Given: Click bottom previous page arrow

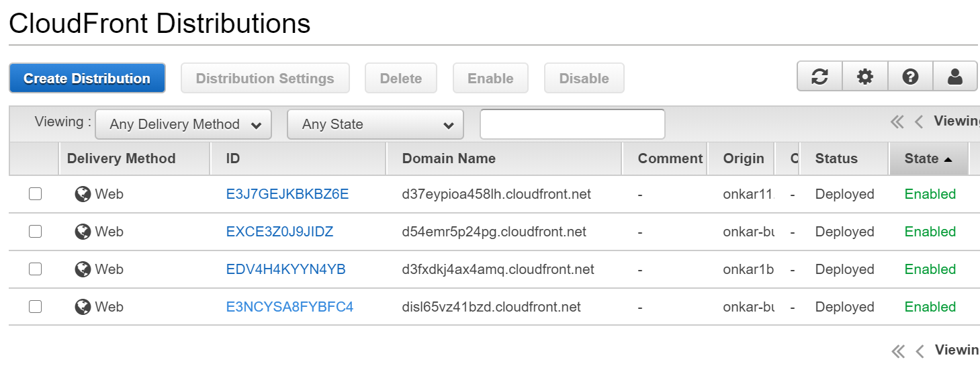Looking at the screenshot, I should [x=920, y=351].
